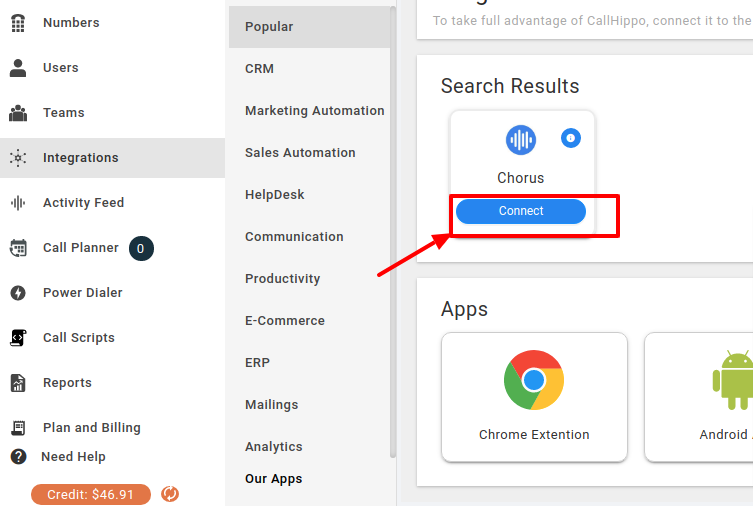Click the Plan and Billing receipt icon

point(18,427)
